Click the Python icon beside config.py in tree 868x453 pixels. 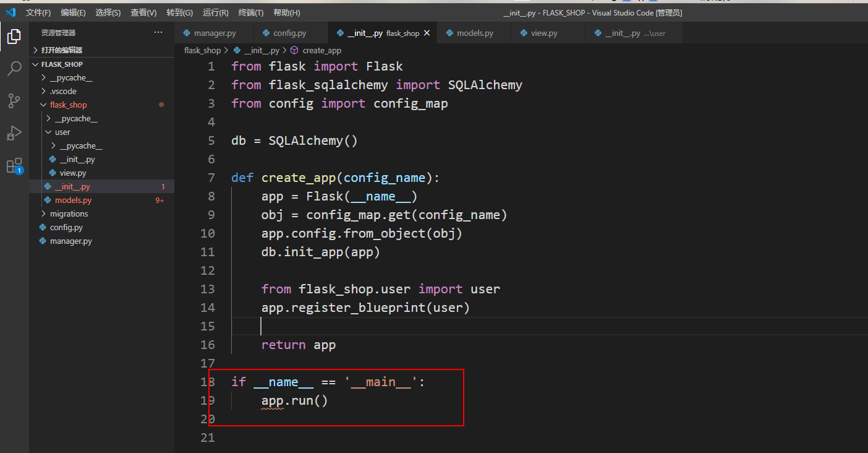(43, 227)
